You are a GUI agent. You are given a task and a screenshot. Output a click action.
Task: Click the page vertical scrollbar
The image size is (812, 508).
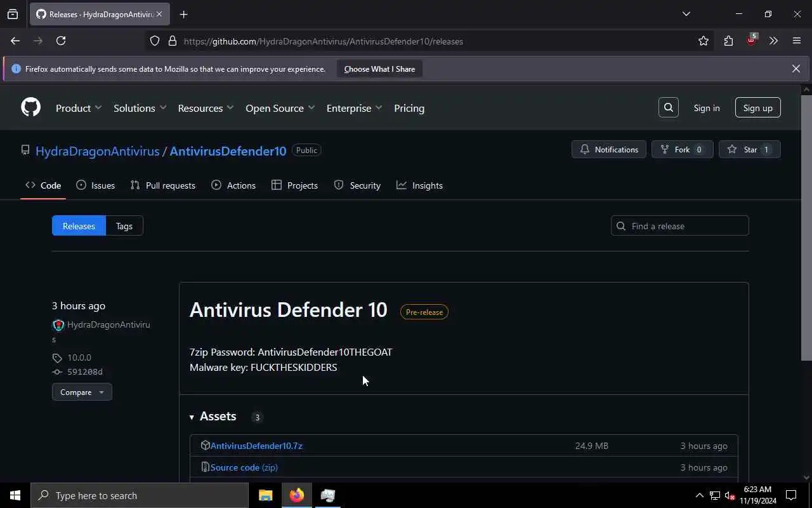[806, 227]
